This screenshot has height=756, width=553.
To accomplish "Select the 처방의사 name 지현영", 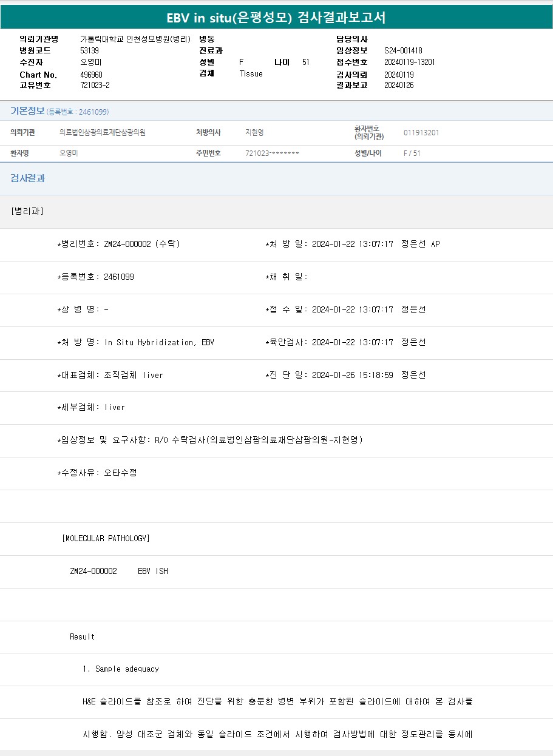I will (x=254, y=132).
